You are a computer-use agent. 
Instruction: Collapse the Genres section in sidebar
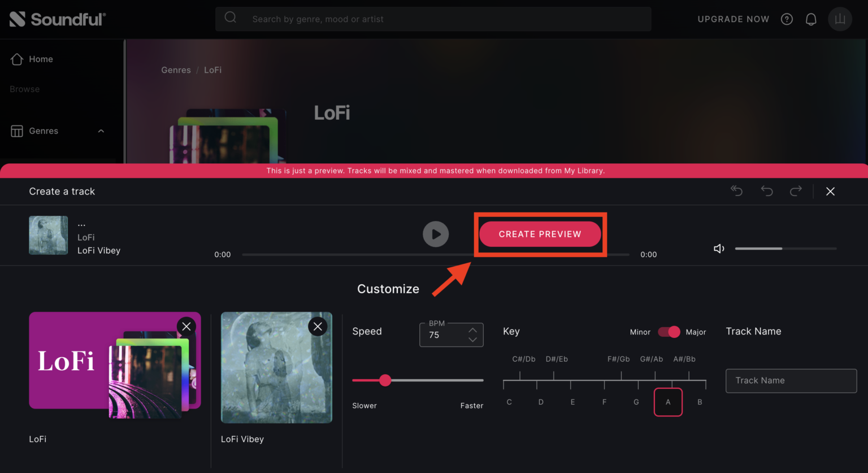101,131
